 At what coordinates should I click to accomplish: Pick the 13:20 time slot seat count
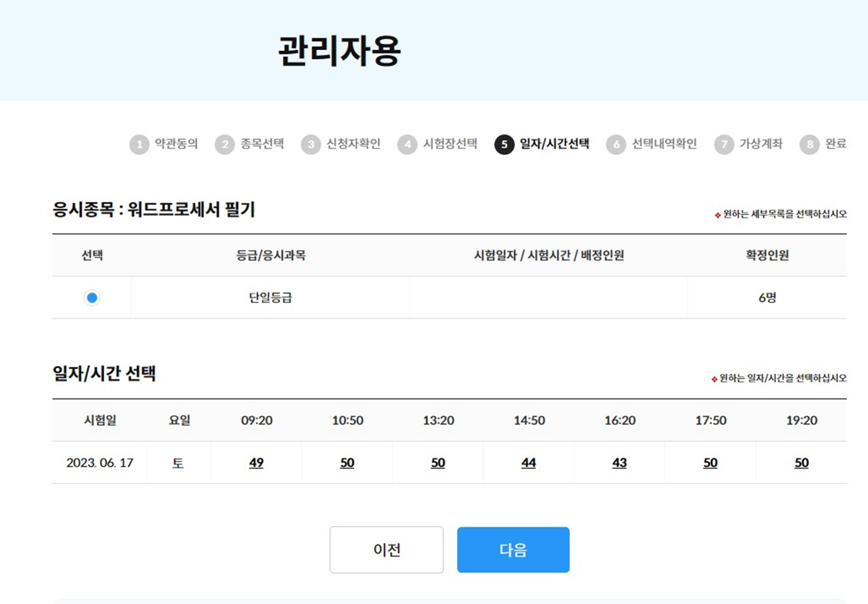438,463
